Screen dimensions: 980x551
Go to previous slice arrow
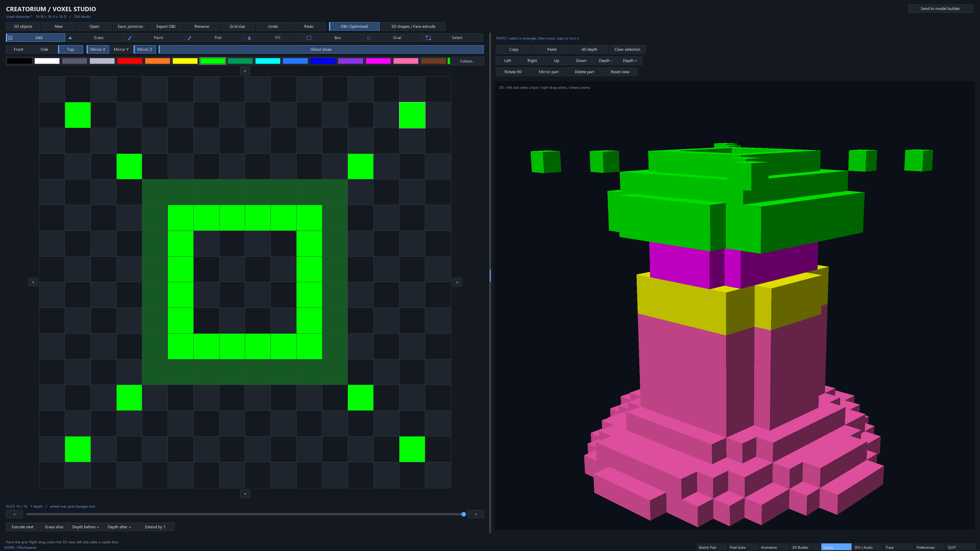click(15, 514)
